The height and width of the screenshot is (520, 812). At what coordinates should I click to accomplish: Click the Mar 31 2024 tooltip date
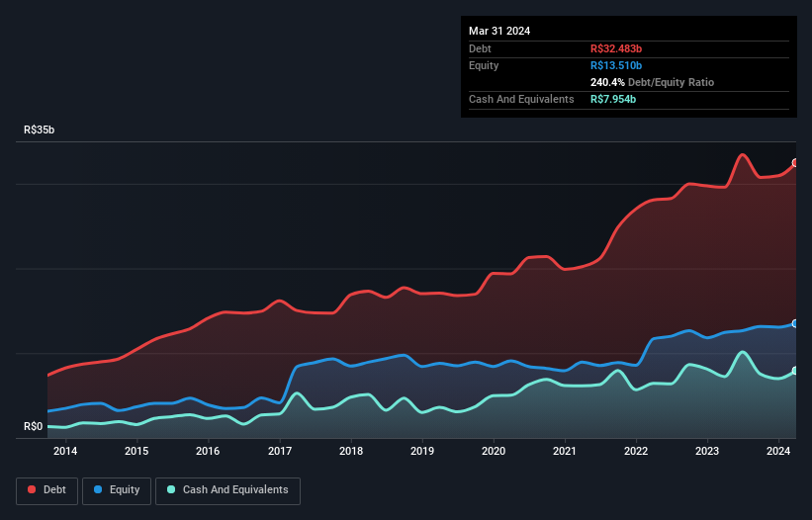tap(499, 31)
